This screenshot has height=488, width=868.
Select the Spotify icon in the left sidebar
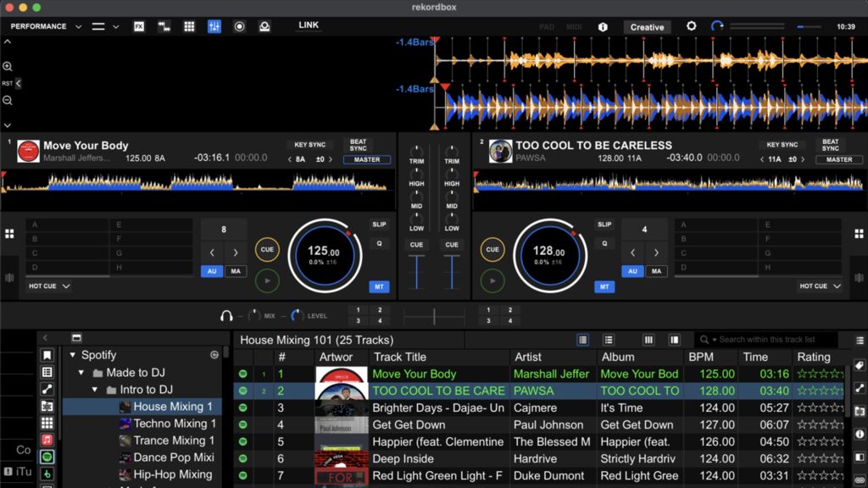click(47, 456)
